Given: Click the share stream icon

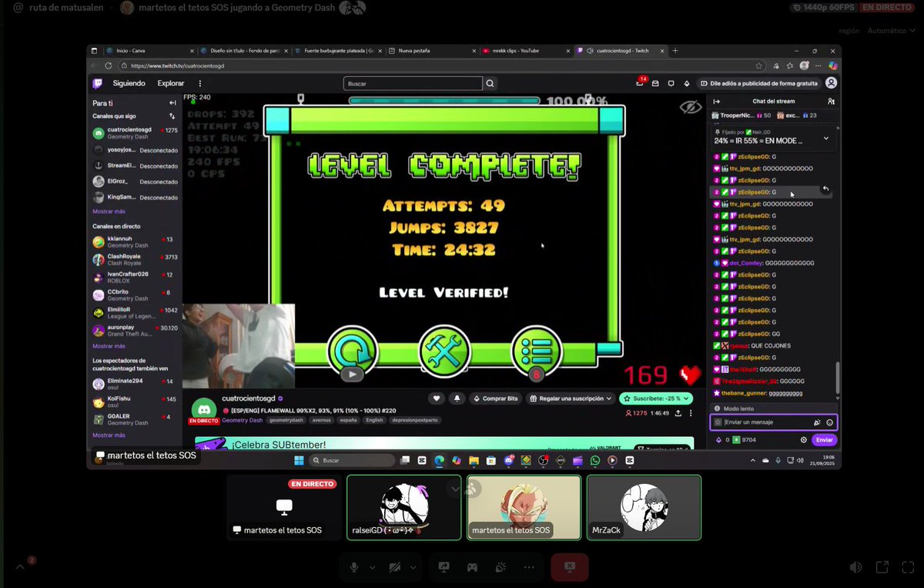Looking at the screenshot, I should [678, 413].
